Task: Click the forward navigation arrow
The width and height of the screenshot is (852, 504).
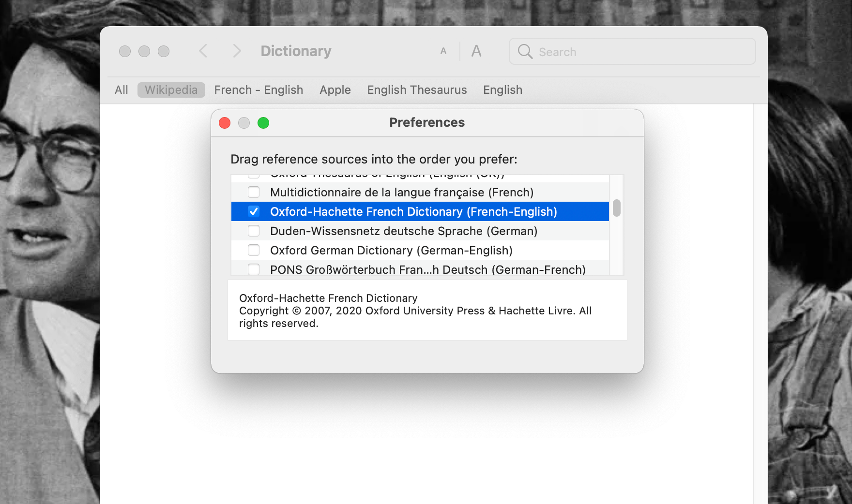Action: click(x=237, y=51)
